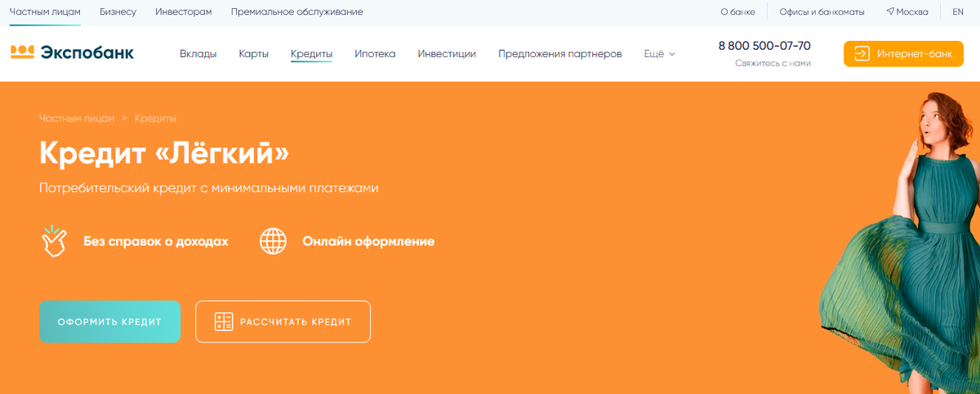The width and height of the screenshot is (980, 394).
Task: Click the Свяжитесь с нами link
Action: (773, 63)
